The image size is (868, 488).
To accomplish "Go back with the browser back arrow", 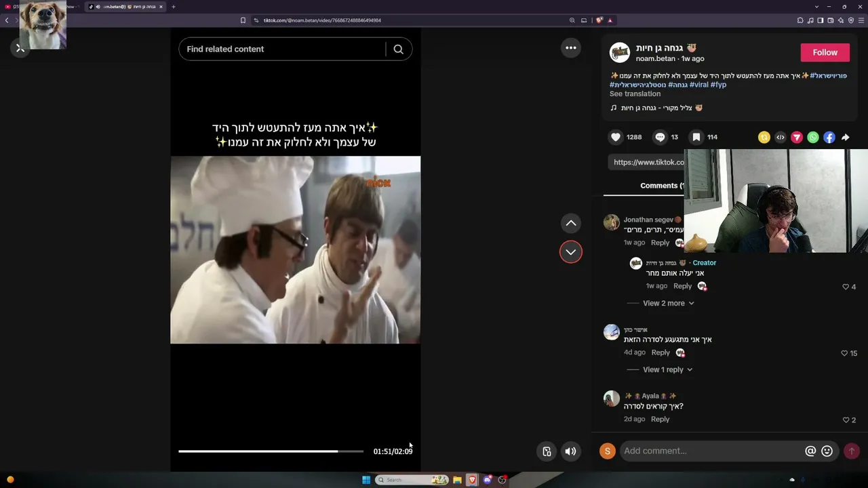I will pos(7,20).
